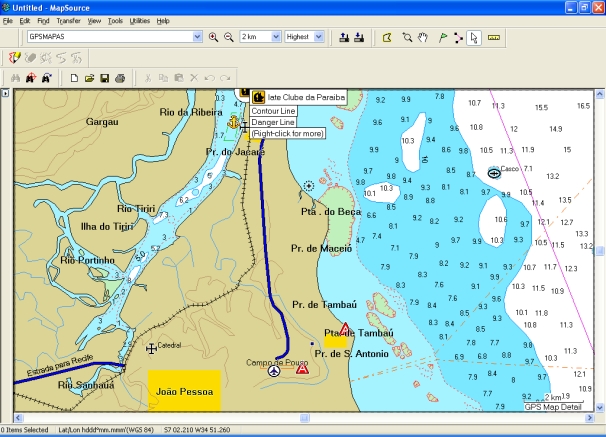Click the Find binoculars icon
The height and width of the screenshot is (437, 606).
(16, 77)
